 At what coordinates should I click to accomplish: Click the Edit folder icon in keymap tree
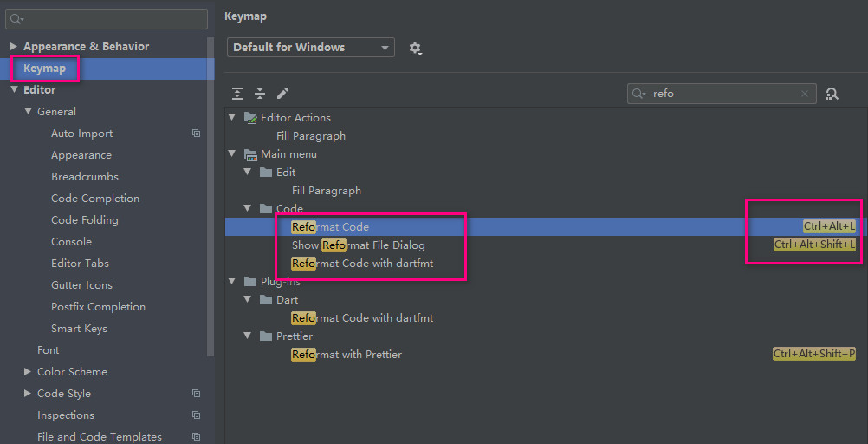pos(266,173)
